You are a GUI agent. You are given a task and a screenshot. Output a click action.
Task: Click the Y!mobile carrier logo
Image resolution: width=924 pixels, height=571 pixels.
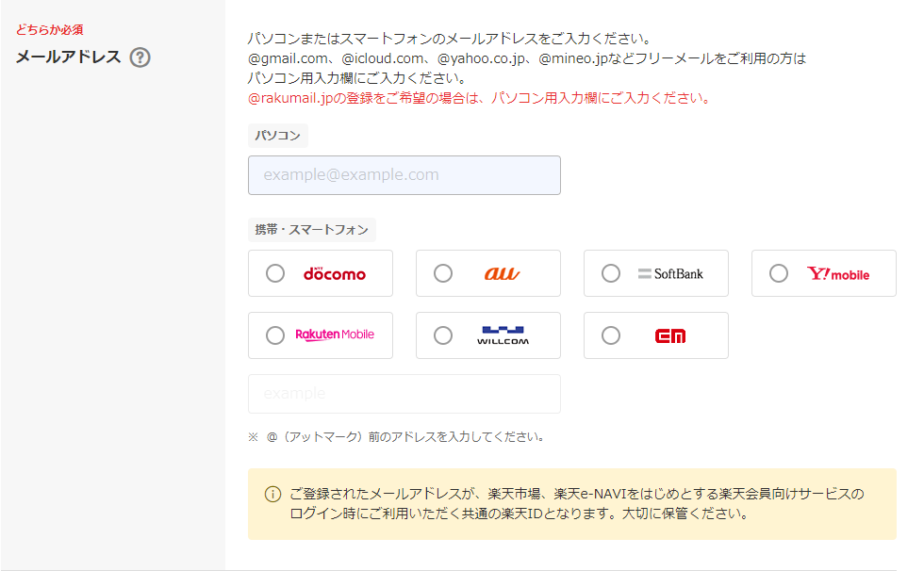(838, 274)
